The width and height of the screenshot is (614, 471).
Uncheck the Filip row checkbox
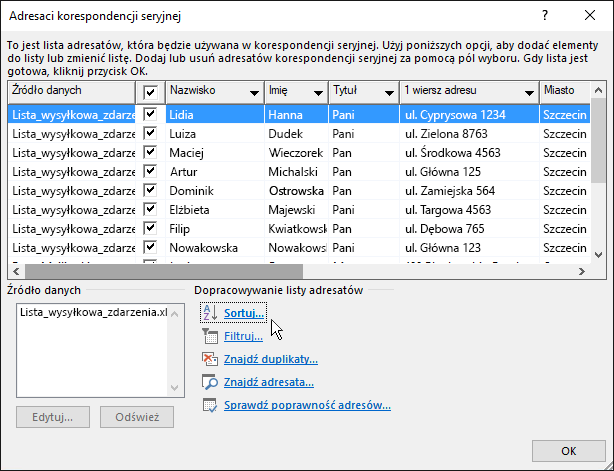pyautogui.click(x=150, y=228)
